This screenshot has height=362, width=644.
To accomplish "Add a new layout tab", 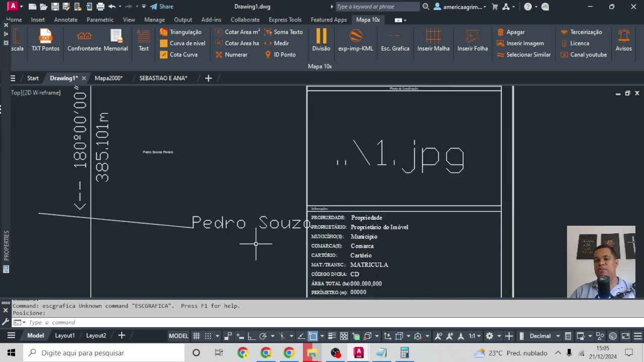I will (121, 336).
